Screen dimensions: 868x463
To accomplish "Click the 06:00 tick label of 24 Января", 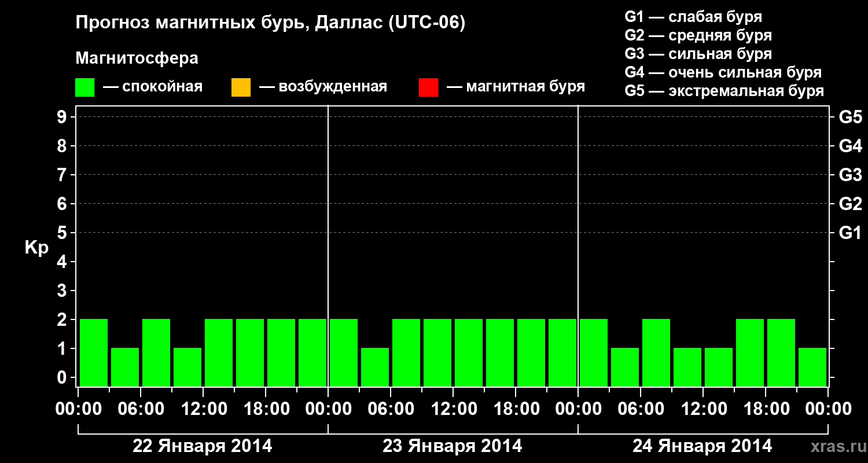I will 641,409.
